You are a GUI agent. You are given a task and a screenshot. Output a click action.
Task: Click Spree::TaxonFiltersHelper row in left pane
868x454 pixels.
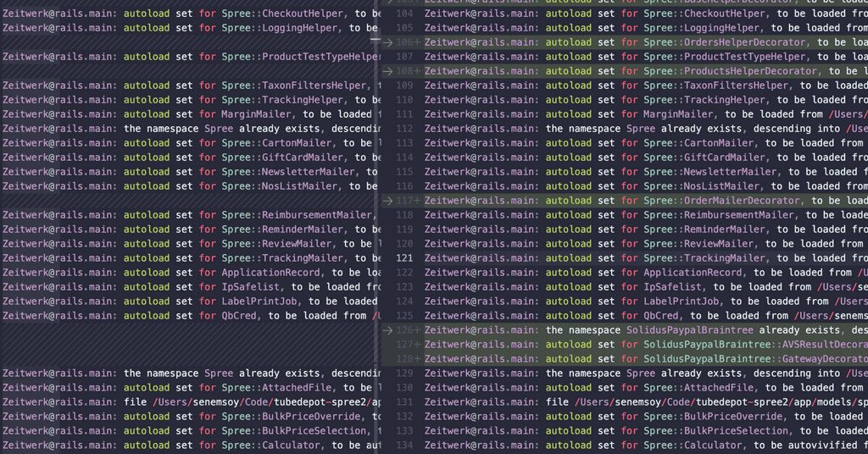pos(191,86)
